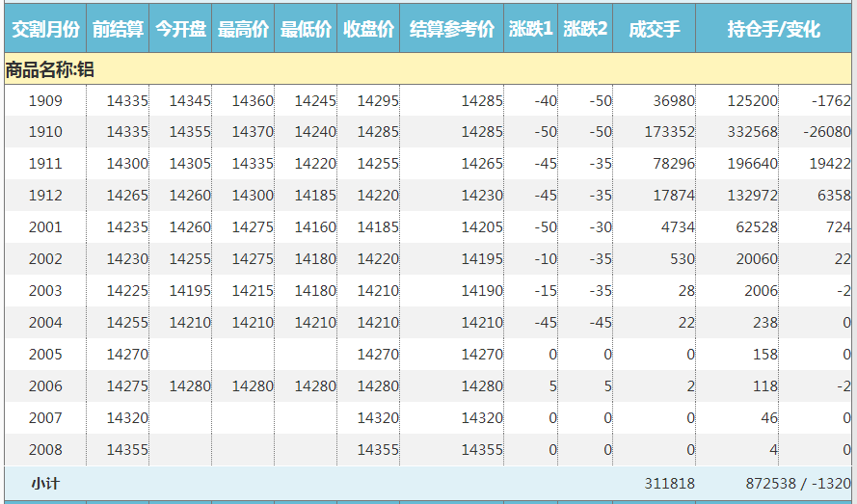The image size is (857, 504).
Task: Click the 收盘价 column header
Action: (368, 30)
